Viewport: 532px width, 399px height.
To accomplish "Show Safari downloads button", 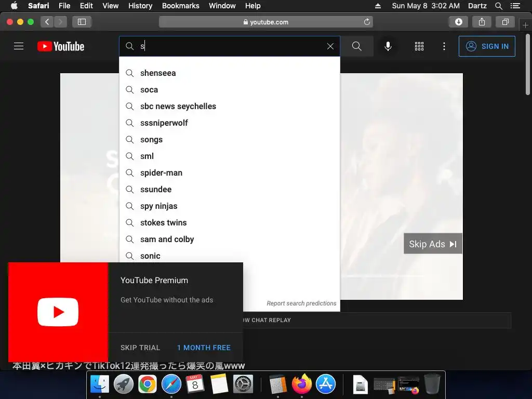I will 458,22.
